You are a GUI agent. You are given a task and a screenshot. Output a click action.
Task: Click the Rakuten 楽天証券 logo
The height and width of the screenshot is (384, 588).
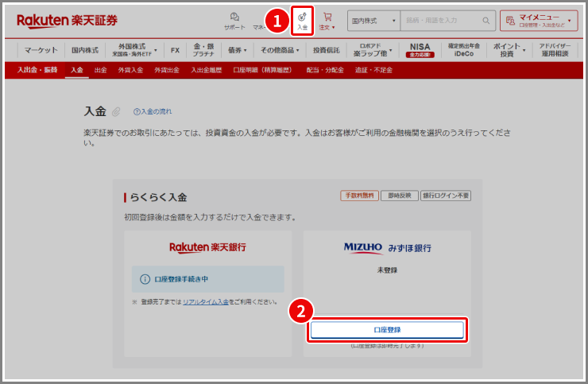tap(67, 21)
